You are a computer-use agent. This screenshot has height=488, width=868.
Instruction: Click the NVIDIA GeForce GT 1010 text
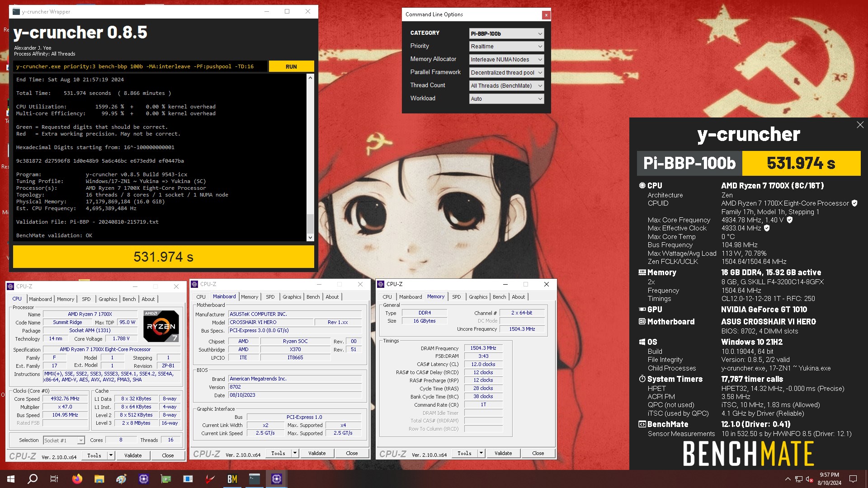tap(764, 310)
